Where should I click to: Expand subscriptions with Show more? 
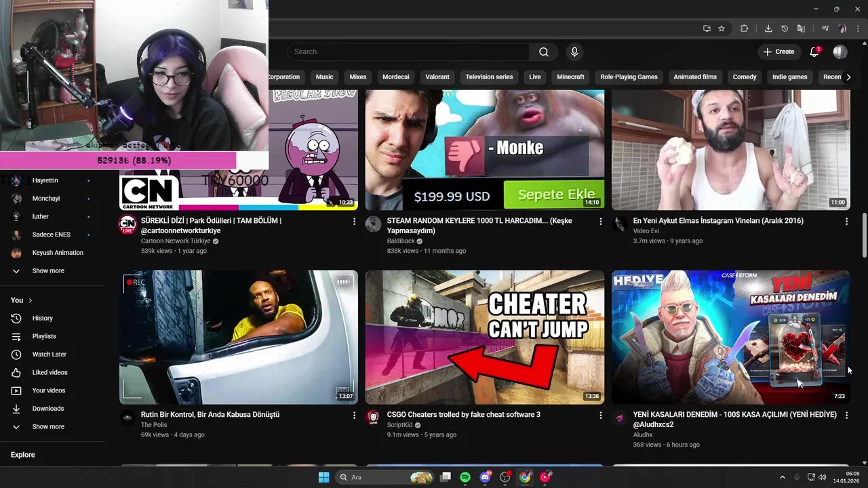[x=47, y=270]
